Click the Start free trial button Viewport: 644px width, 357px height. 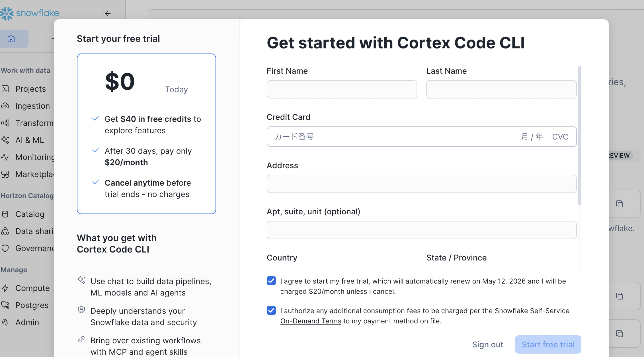pyautogui.click(x=548, y=344)
